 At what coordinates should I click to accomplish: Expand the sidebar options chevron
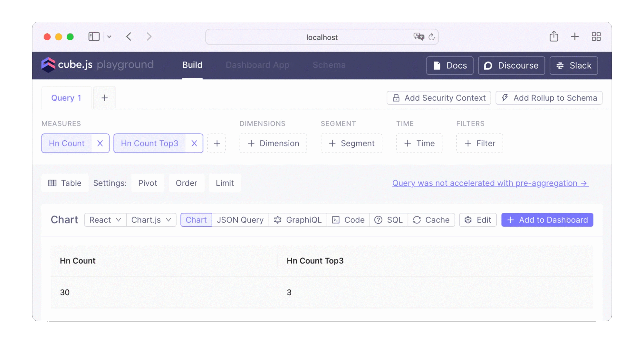coord(109,37)
